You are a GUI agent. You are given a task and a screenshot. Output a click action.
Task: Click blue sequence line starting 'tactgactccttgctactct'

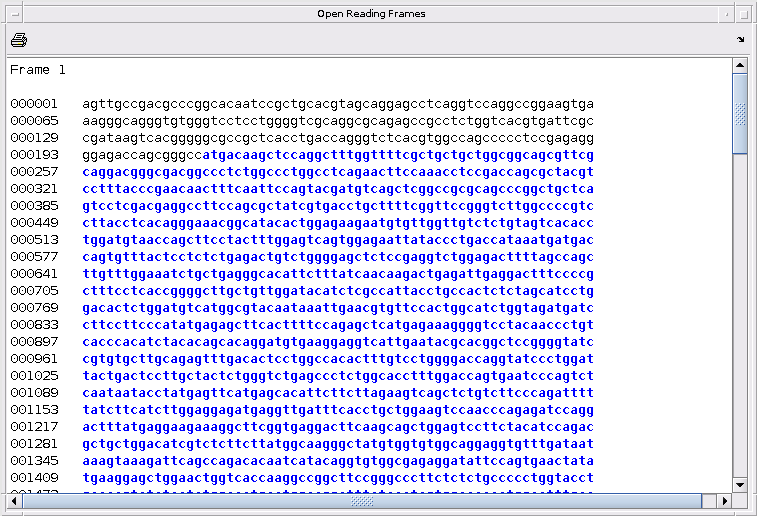[x=338, y=376]
